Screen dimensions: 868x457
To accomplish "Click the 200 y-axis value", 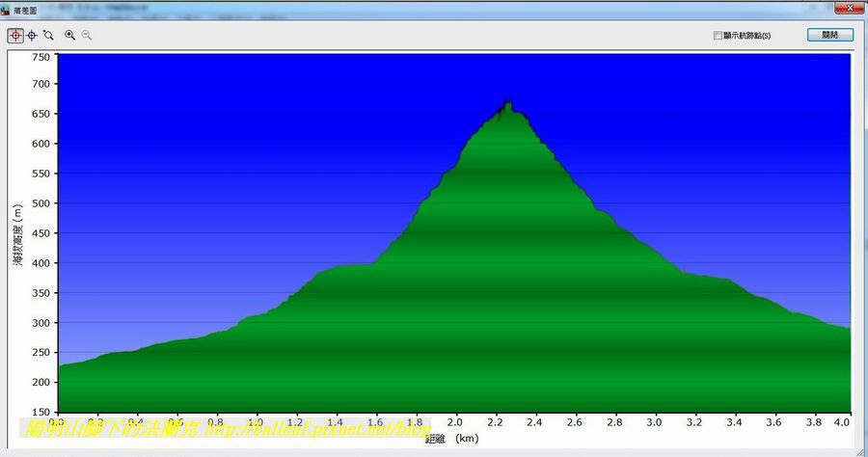I will point(41,383).
